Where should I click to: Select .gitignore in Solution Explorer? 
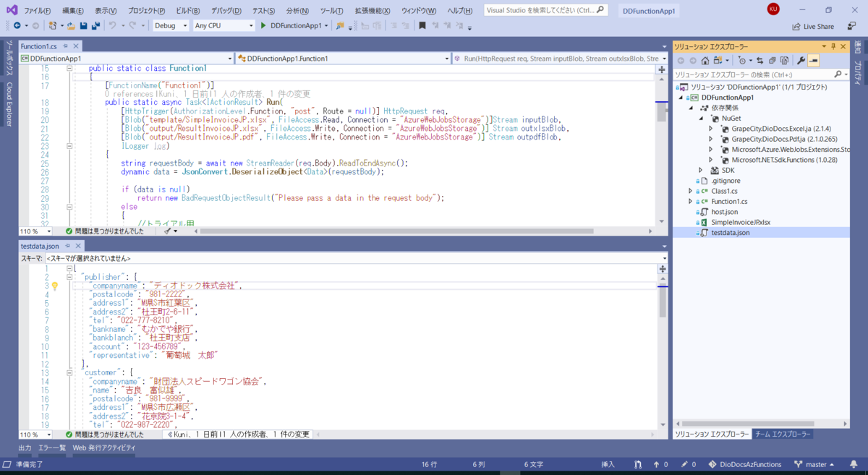pos(726,180)
